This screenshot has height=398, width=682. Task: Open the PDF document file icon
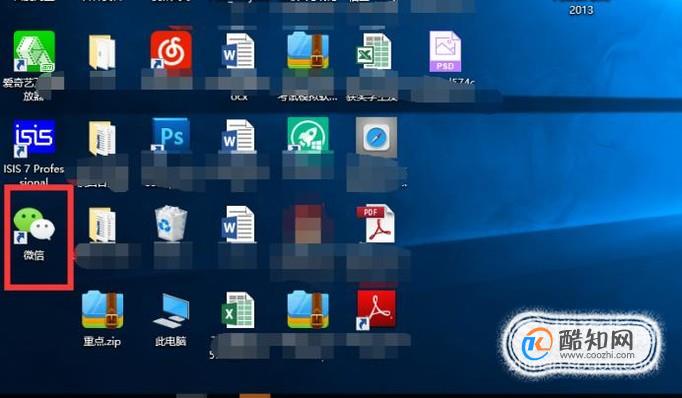pyautogui.click(x=375, y=224)
